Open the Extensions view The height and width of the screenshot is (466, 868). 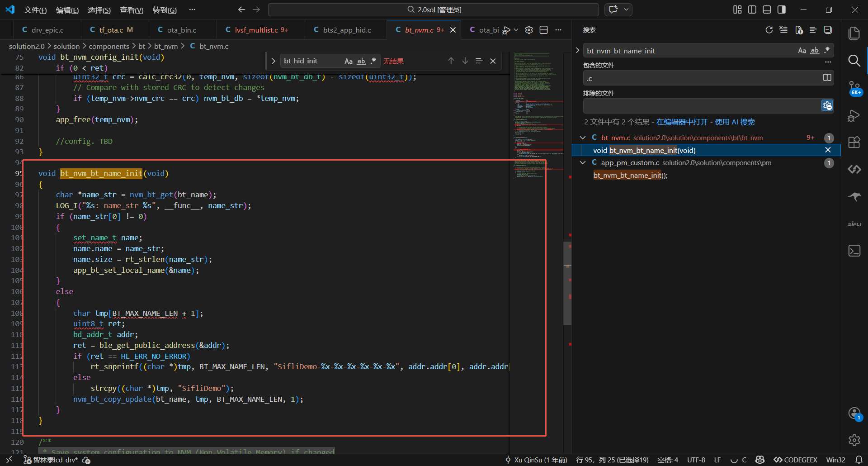tap(854, 143)
